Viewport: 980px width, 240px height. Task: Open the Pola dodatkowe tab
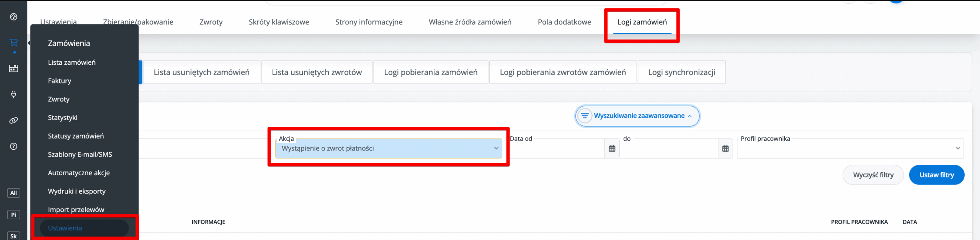(x=564, y=22)
